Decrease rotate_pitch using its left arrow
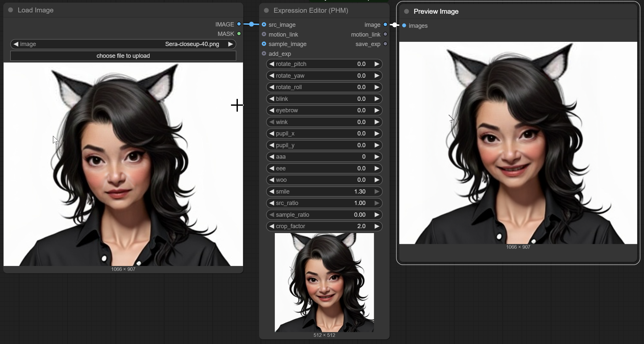 click(272, 64)
